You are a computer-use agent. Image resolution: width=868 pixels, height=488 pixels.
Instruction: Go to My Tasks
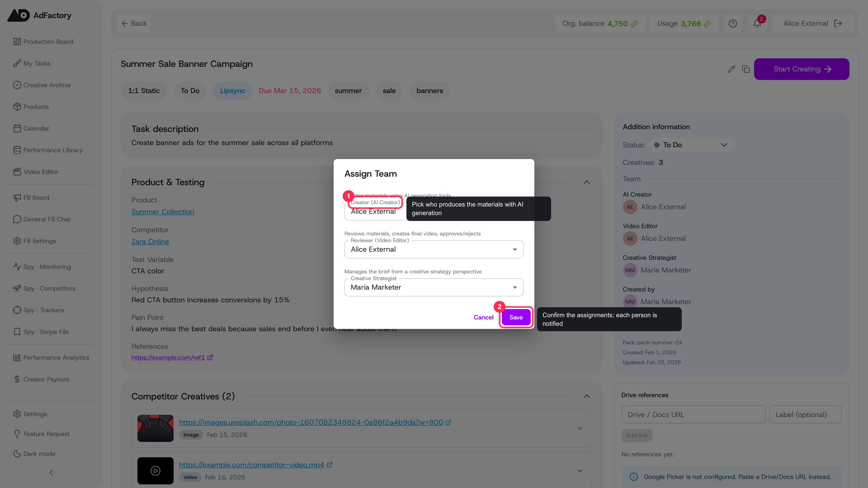pos(32,63)
